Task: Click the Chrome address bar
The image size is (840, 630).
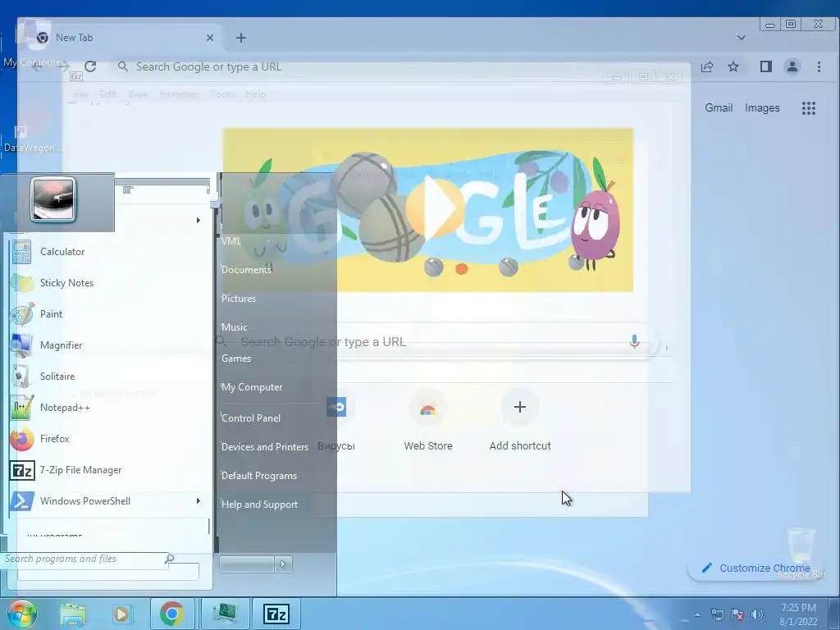Action: point(402,66)
